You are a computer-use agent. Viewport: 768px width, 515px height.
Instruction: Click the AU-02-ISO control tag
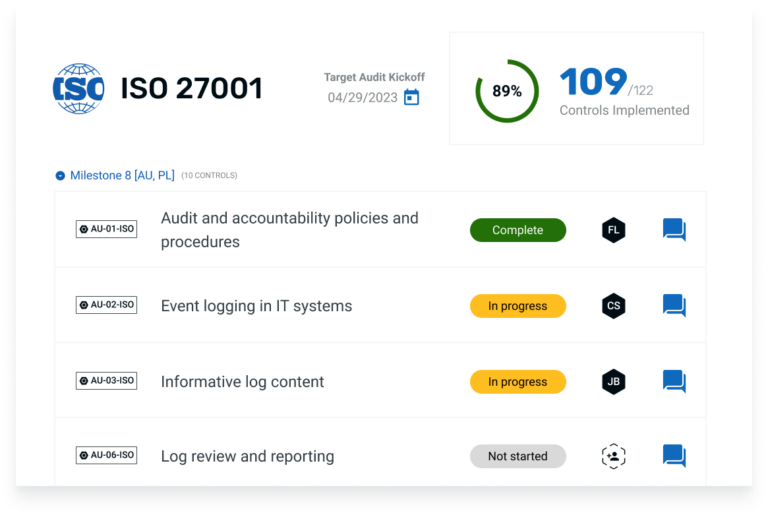[x=106, y=305]
